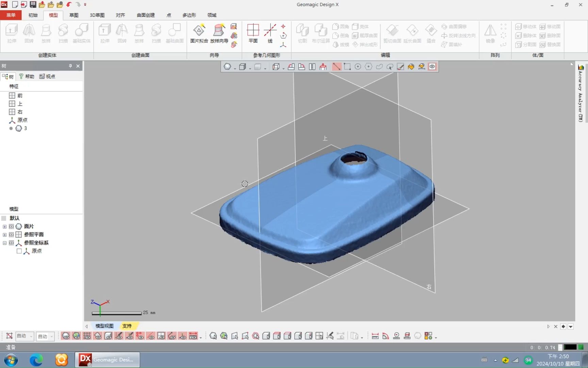Collapse the 参照坐标系 tree node

[4, 243]
